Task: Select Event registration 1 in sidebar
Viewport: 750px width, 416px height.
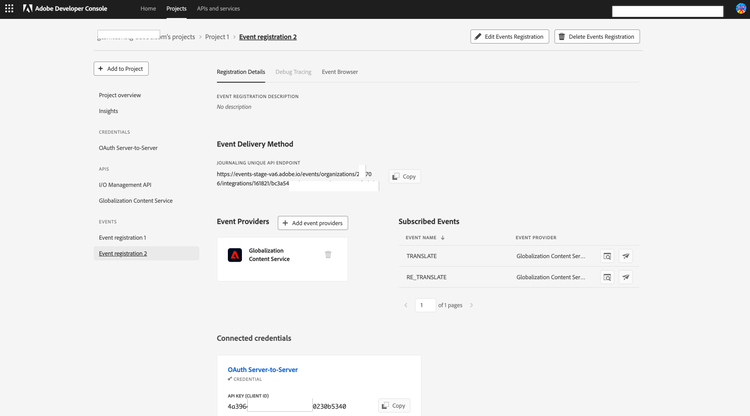Action: coord(122,237)
